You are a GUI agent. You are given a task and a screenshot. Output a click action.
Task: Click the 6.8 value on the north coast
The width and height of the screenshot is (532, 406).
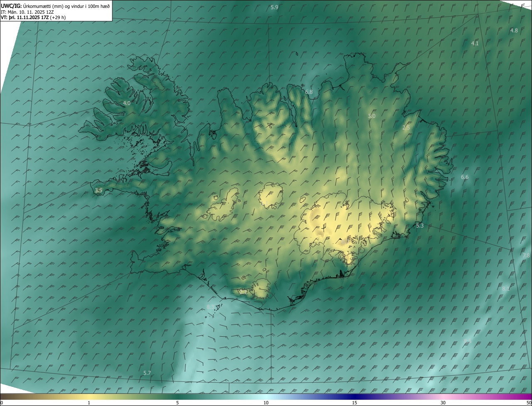coord(309,92)
